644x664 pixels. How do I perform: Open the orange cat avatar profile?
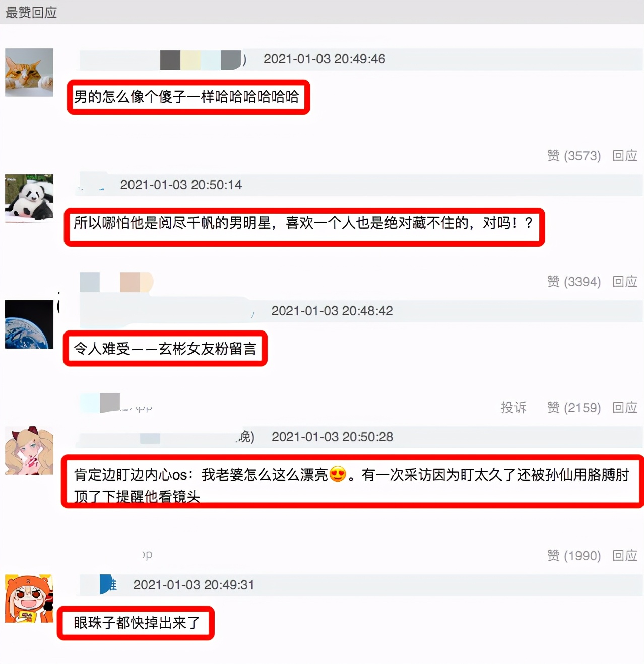tap(29, 73)
